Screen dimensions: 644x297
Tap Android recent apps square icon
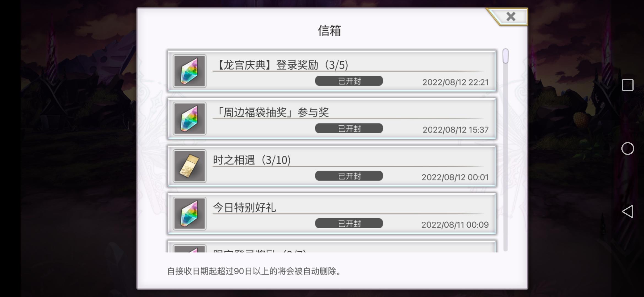coord(628,85)
